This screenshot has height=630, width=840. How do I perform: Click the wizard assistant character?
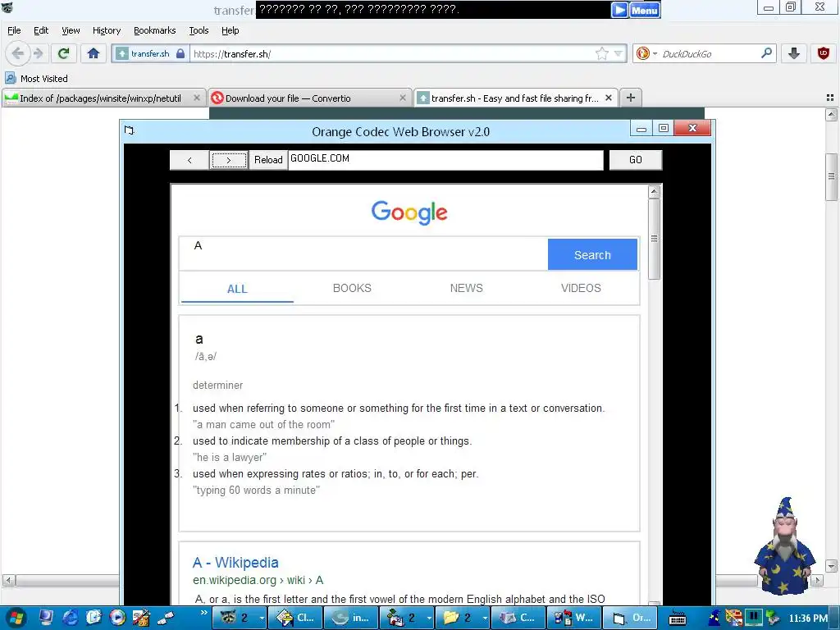pyautogui.click(x=784, y=546)
